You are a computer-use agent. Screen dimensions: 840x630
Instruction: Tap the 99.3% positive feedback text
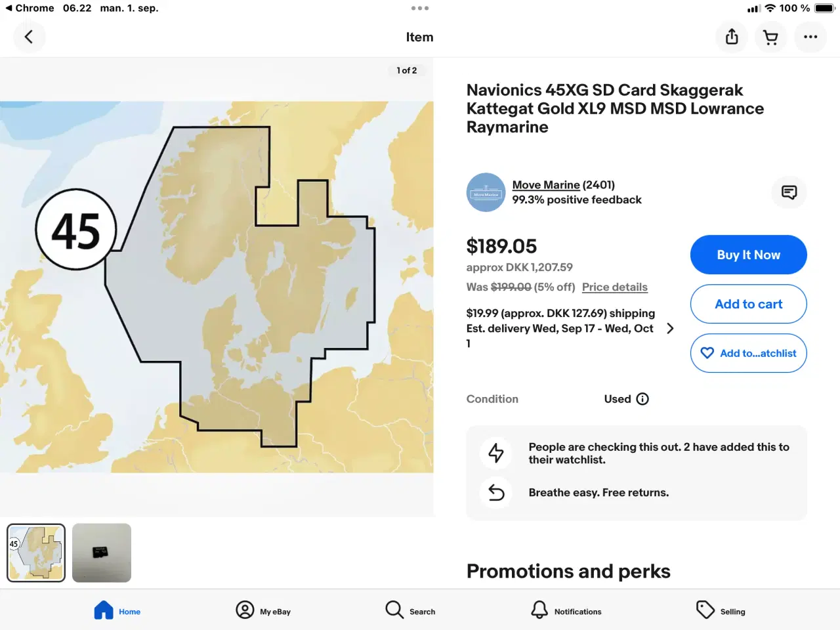[x=577, y=199]
